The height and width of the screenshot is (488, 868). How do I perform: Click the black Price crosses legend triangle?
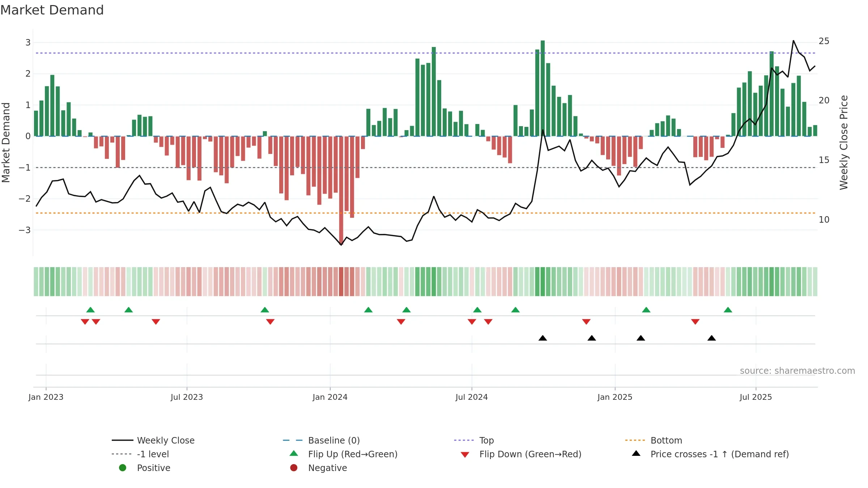pyautogui.click(x=636, y=453)
